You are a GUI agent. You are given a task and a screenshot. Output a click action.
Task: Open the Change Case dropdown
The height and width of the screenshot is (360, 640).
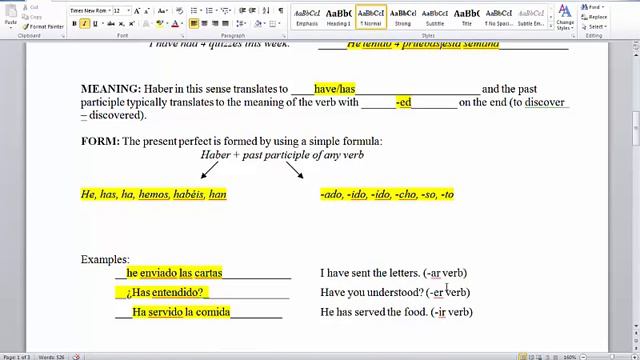pos(163,11)
